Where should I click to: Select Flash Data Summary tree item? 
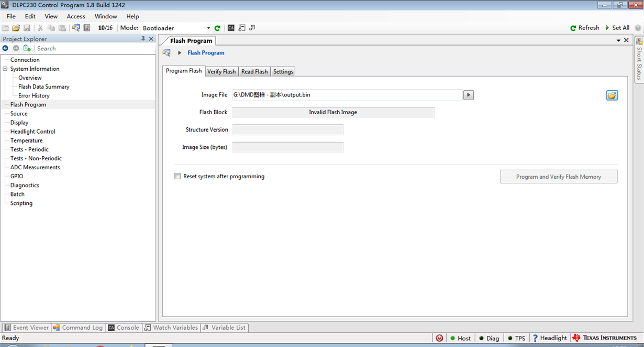pyautogui.click(x=44, y=86)
